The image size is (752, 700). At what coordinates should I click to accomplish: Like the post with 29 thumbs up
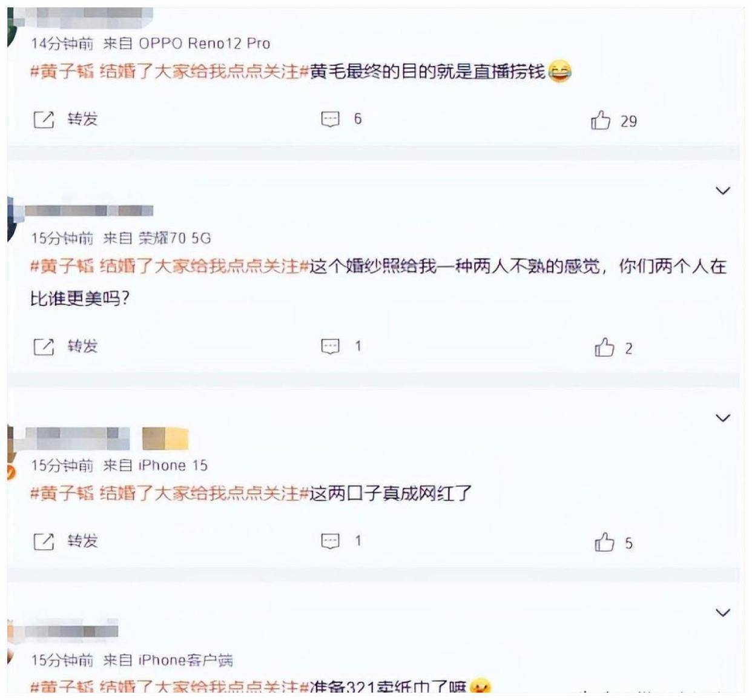pos(601,121)
